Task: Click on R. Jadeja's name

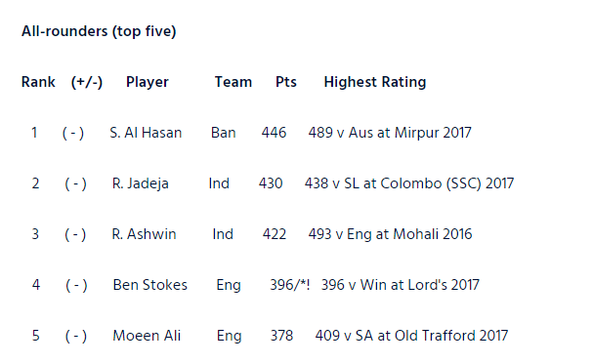Action: point(140,183)
